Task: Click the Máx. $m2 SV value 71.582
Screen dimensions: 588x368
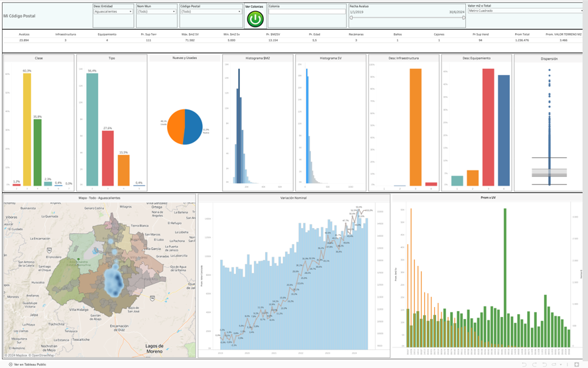Action: point(190,40)
